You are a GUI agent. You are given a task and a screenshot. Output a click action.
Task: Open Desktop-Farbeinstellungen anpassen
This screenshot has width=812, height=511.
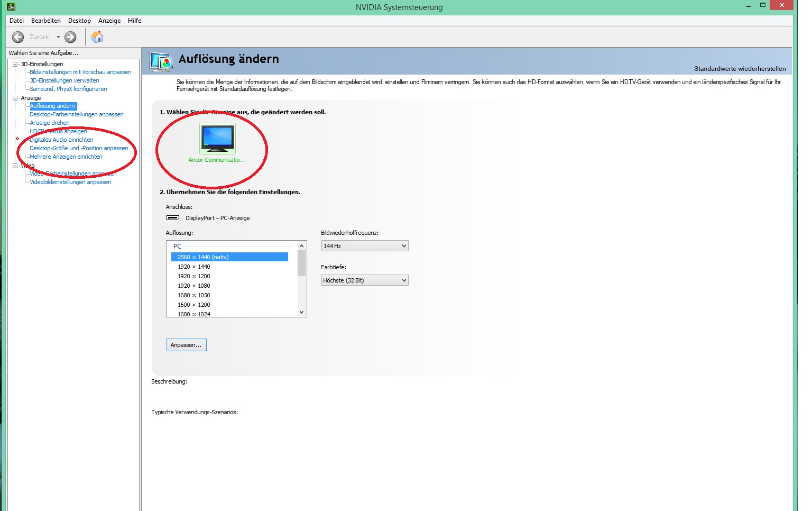(77, 114)
